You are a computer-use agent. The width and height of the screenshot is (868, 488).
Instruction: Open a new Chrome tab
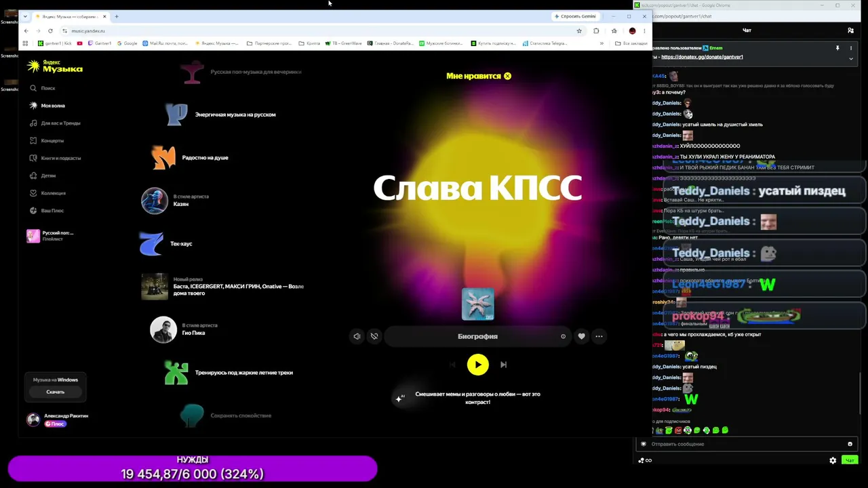(117, 16)
